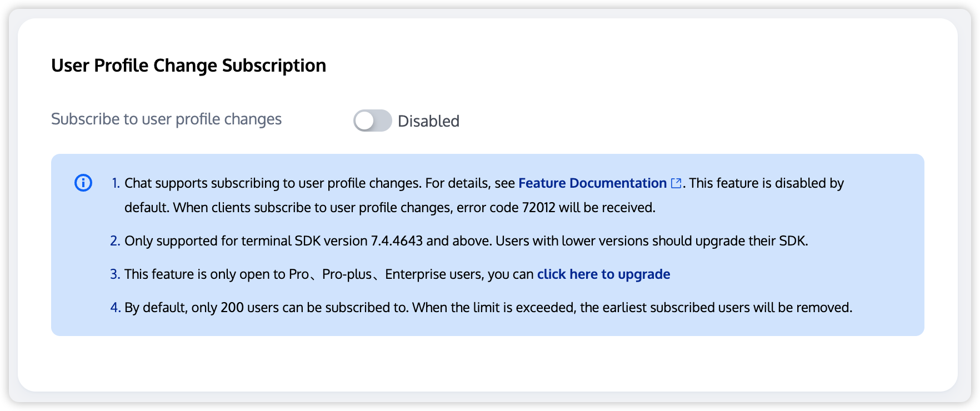Image resolution: width=980 pixels, height=411 pixels.
Task: Click list number 1 in the notice
Action: coord(116,183)
